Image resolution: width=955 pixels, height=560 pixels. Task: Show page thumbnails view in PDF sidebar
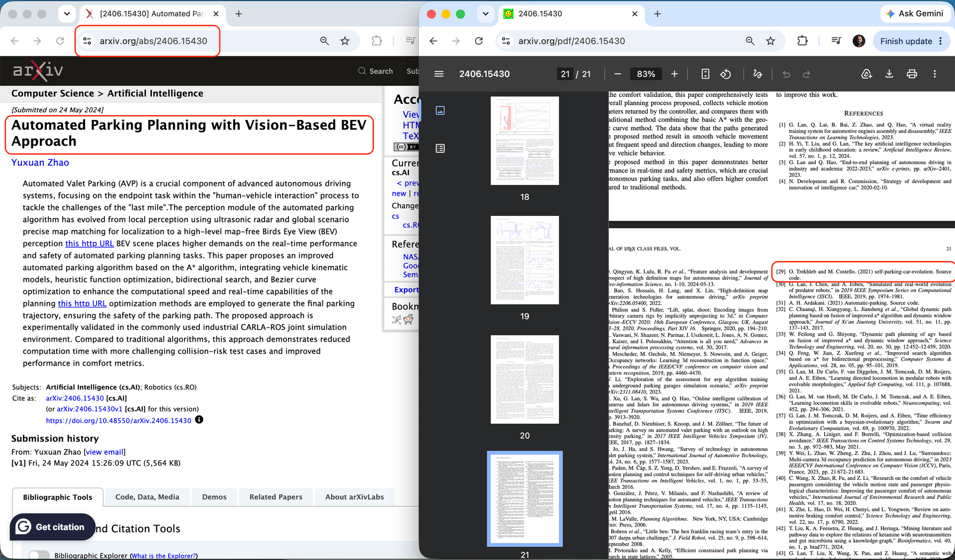point(440,110)
